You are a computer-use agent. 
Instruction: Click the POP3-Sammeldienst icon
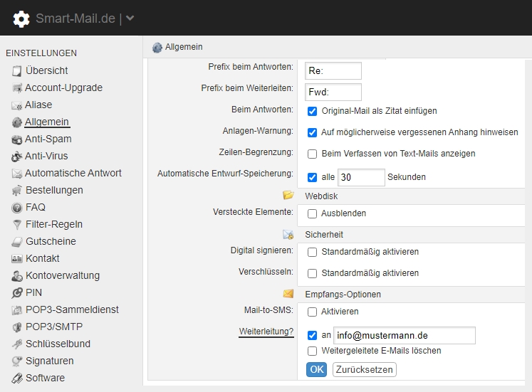click(x=16, y=310)
